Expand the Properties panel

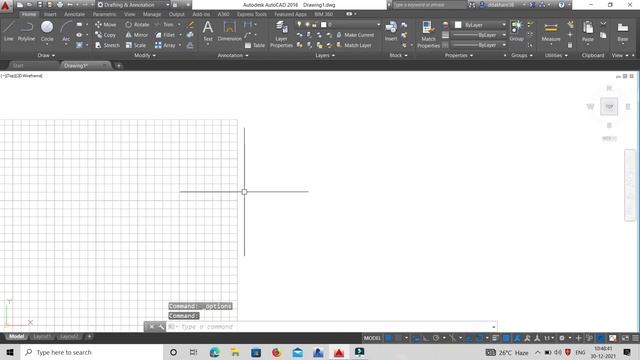pyautogui.click(x=459, y=55)
